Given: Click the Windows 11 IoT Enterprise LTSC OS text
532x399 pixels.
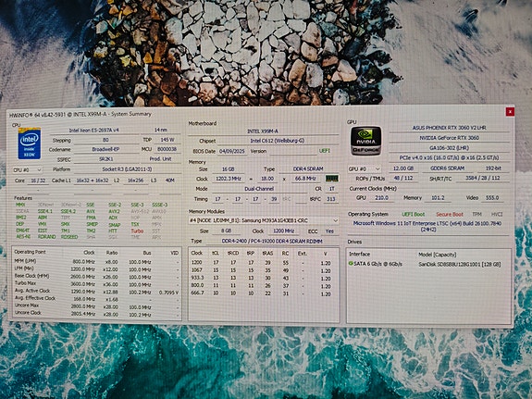Looking at the screenshot, I should point(427,226).
